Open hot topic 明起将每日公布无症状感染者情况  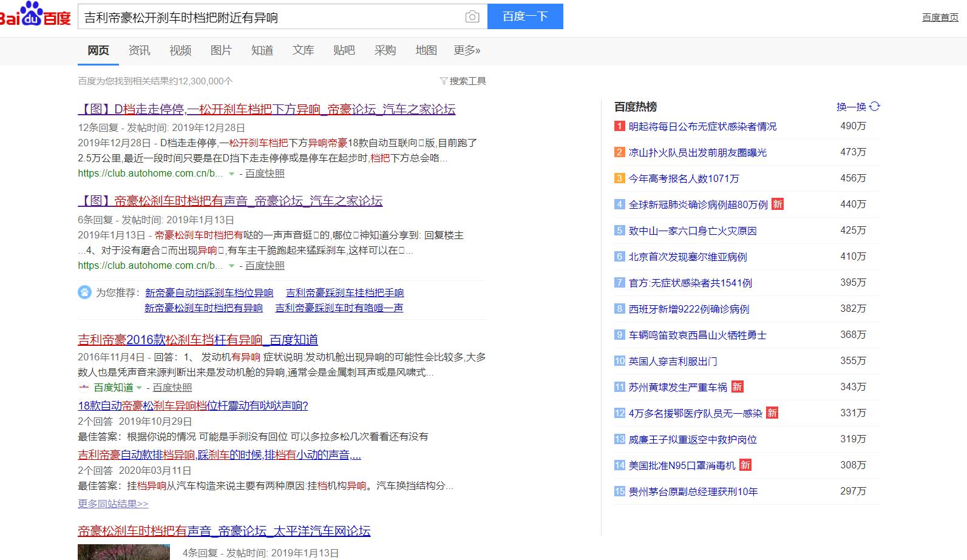coord(702,126)
